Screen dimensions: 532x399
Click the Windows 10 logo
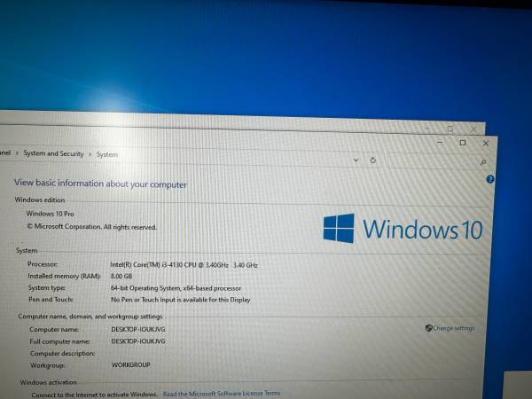pyautogui.click(x=338, y=229)
